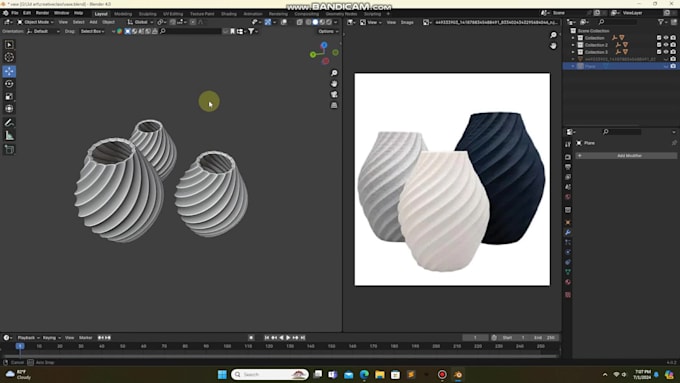The height and width of the screenshot is (383, 680).
Task: Switch to rendered viewport shading
Action: tap(329, 22)
